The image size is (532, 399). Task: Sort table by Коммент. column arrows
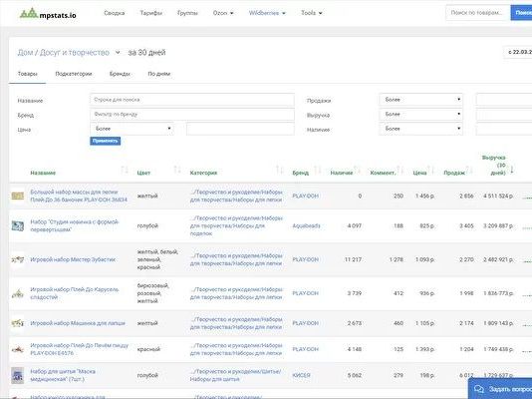coord(399,170)
